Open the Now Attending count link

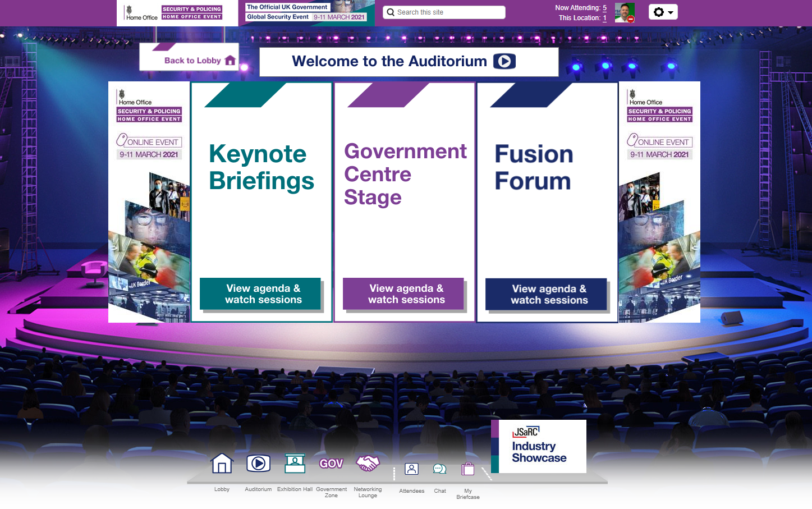(604, 8)
